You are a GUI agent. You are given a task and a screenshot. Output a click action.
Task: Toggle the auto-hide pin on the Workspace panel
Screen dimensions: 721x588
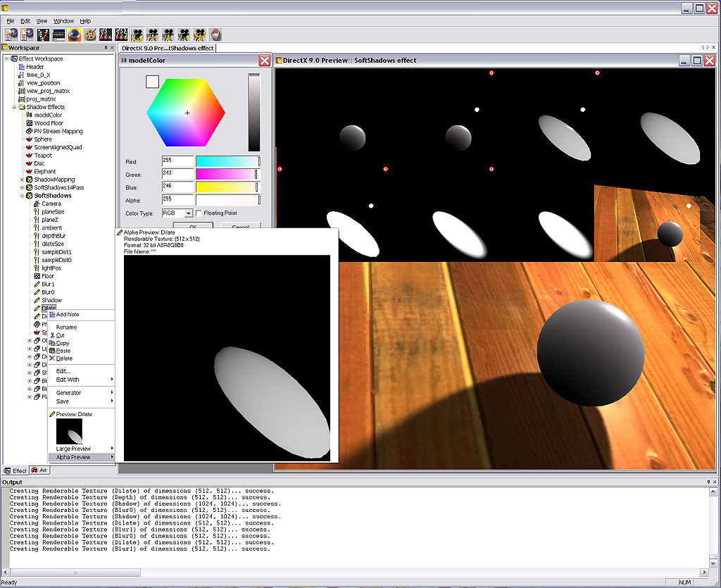click(x=107, y=48)
